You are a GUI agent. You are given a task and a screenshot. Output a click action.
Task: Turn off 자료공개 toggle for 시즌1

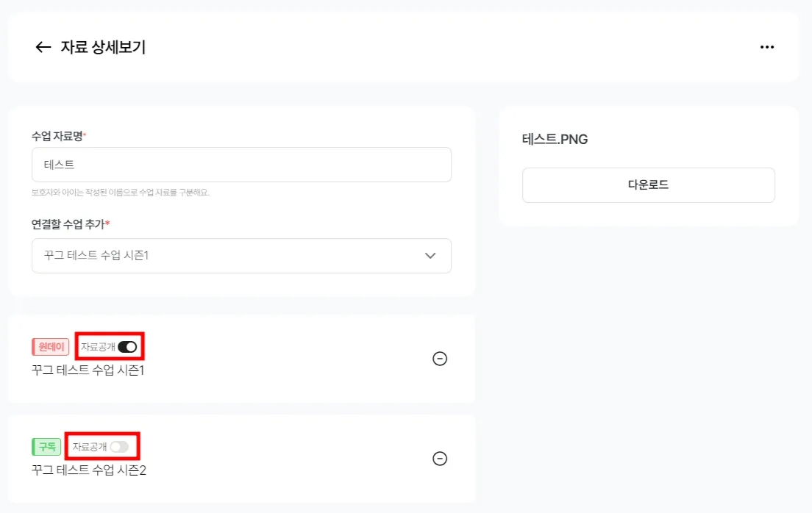tap(127, 347)
